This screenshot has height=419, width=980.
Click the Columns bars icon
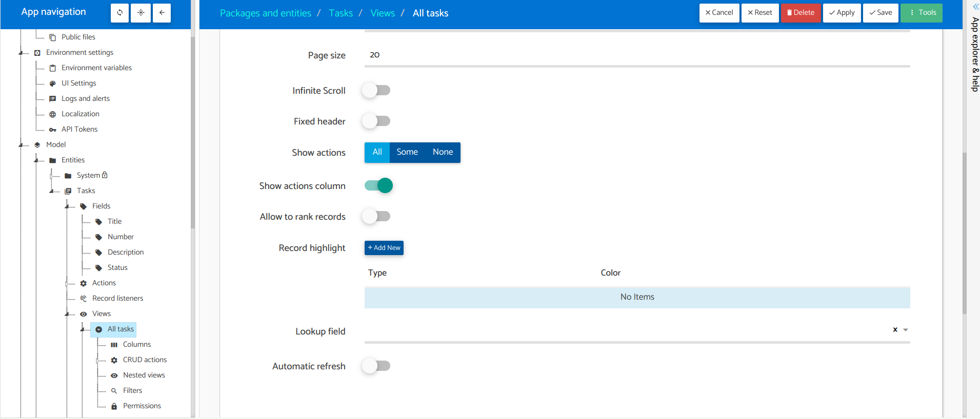pyautogui.click(x=114, y=345)
